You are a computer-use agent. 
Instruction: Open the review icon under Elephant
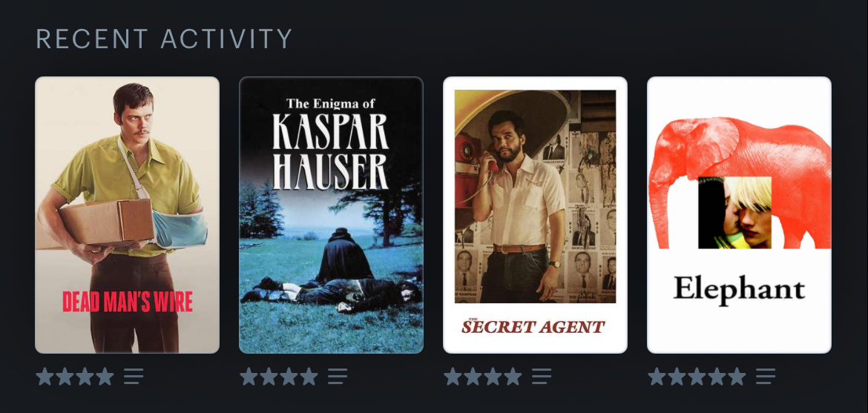pos(766,377)
